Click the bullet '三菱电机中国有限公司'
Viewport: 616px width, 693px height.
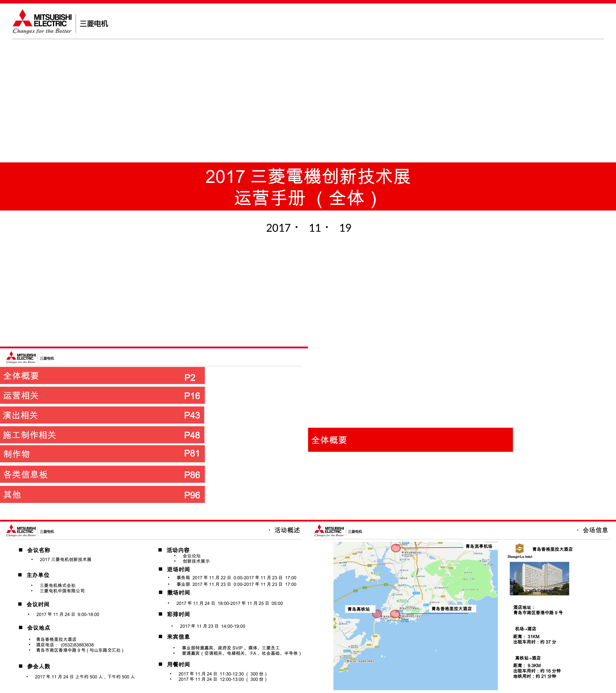(x=62, y=591)
